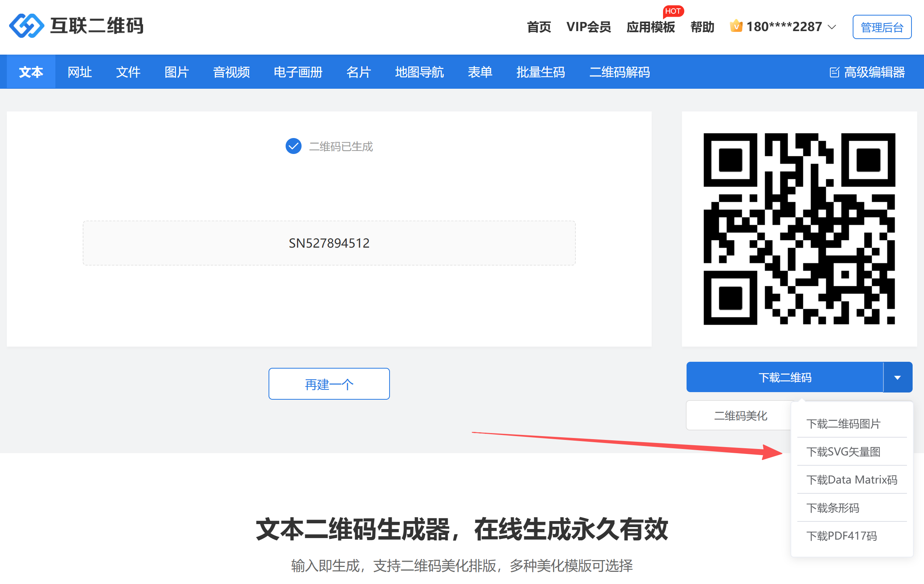Screen dimensions: 924x584
Task: Go to the 名片 tab
Action: (x=358, y=72)
